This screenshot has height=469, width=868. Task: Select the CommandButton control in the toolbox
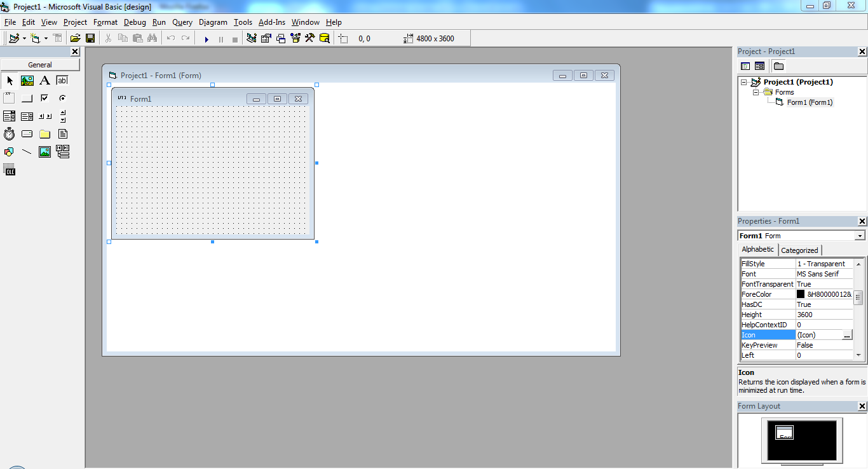coord(27,98)
